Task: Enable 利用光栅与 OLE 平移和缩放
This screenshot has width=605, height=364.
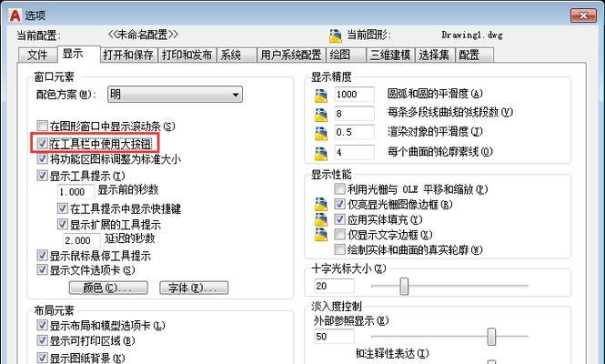Action: [340, 188]
